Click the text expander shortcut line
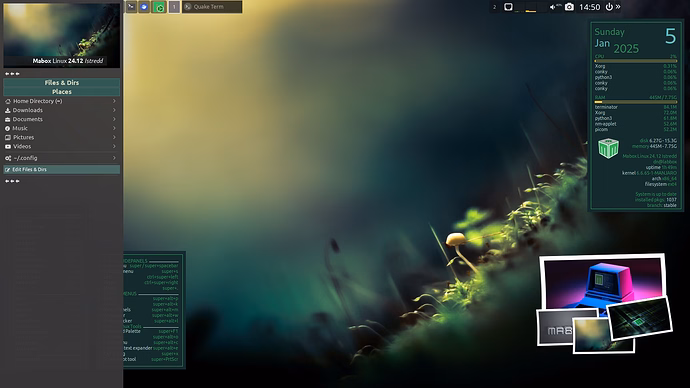 point(151,348)
